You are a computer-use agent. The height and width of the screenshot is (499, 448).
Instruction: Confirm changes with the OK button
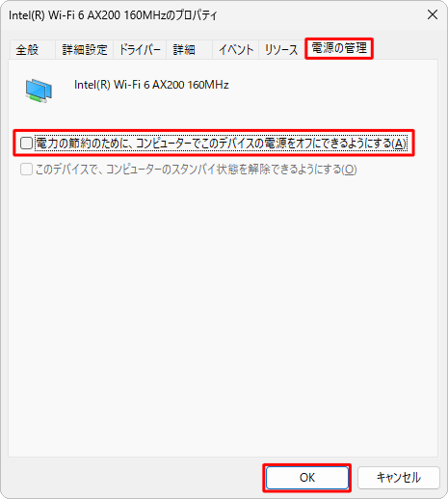[307, 478]
